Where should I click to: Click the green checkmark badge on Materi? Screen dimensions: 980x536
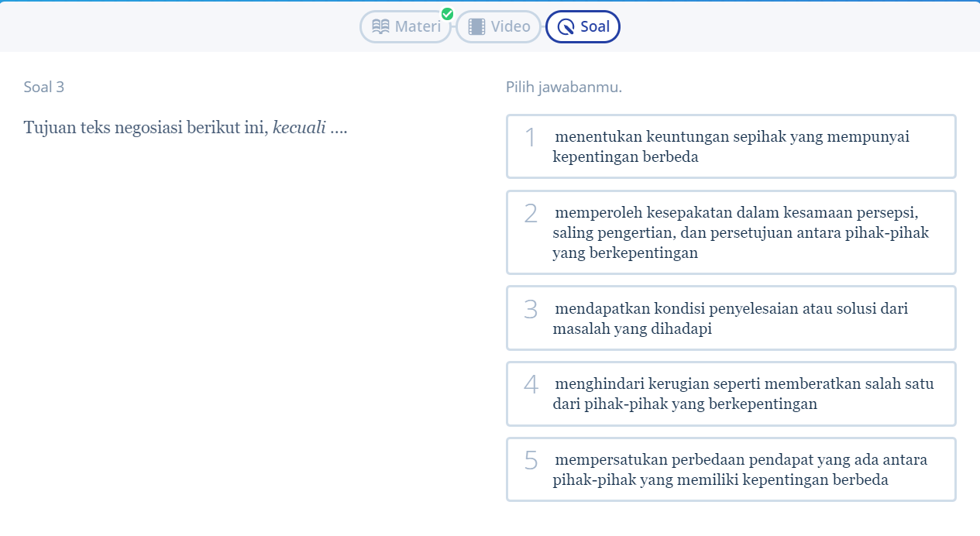[x=447, y=14]
